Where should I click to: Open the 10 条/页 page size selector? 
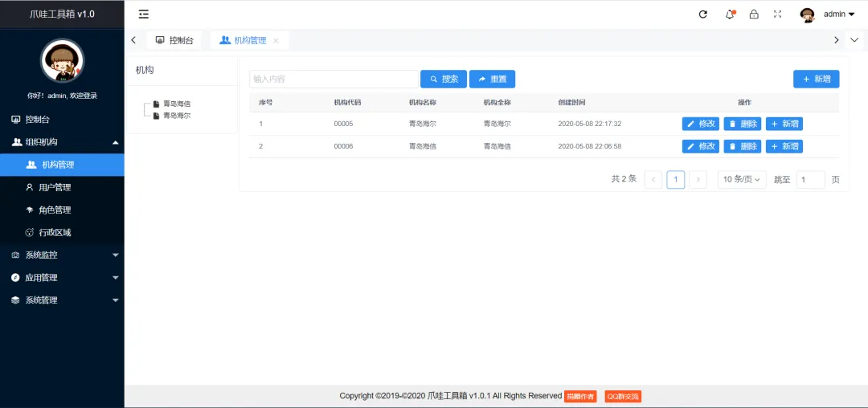[x=741, y=179]
